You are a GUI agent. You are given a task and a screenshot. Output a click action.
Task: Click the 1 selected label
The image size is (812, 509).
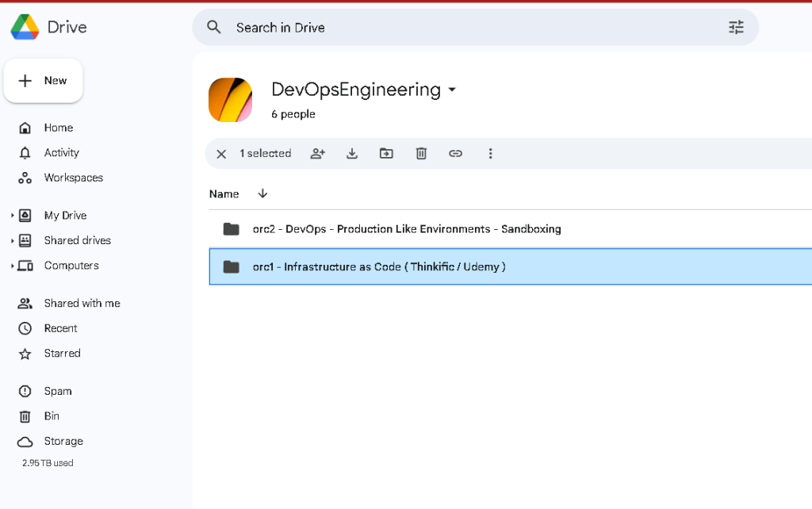pos(265,153)
